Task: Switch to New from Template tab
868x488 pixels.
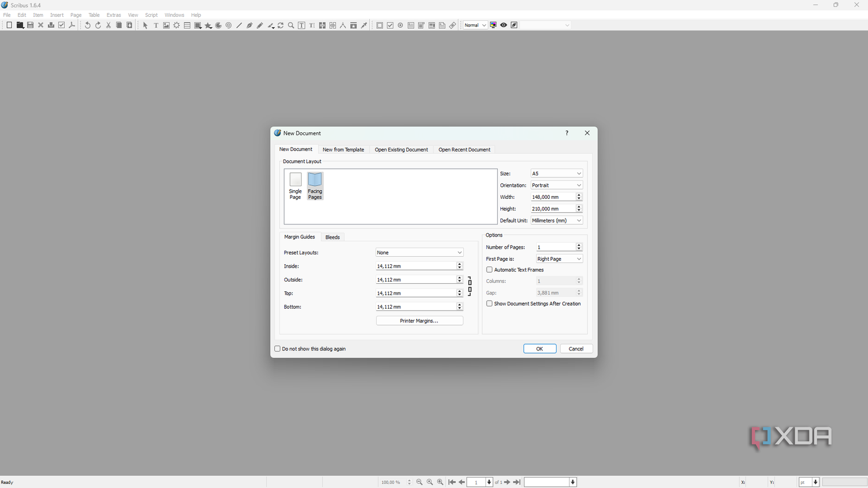Action: [x=343, y=150]
